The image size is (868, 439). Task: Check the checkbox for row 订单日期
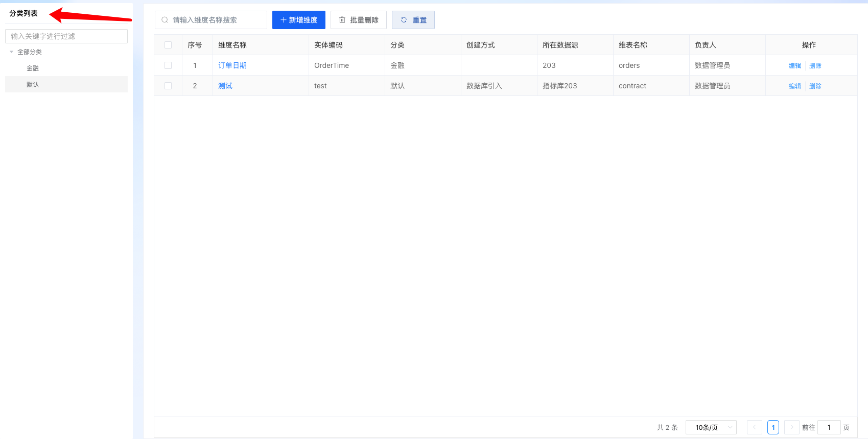click(x=168, y=65)
